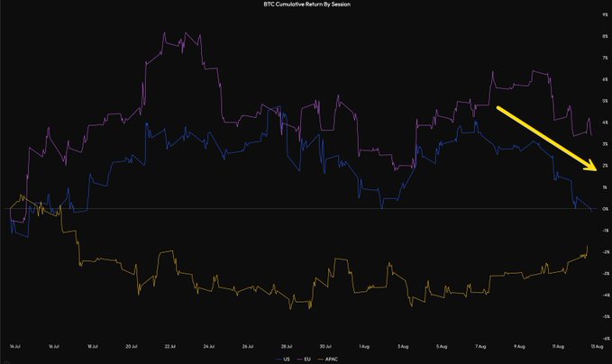The image size is (612, 364).
Task: Click the 14 Jul date label
Action: [14, 346]
